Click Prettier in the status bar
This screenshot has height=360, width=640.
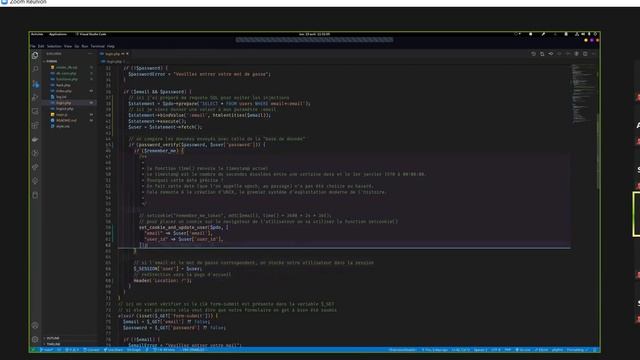tap(577, 350)
